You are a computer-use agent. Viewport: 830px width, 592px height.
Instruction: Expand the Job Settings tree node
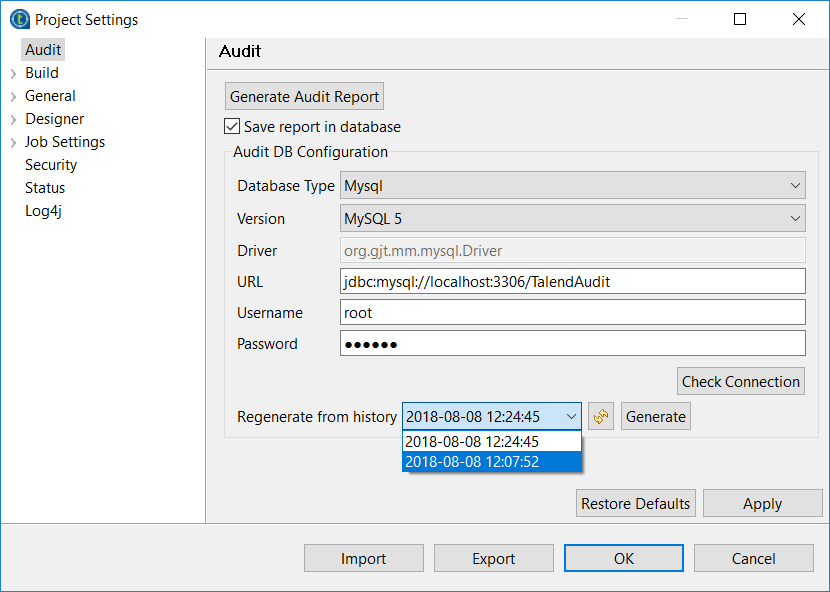[13, 143]
